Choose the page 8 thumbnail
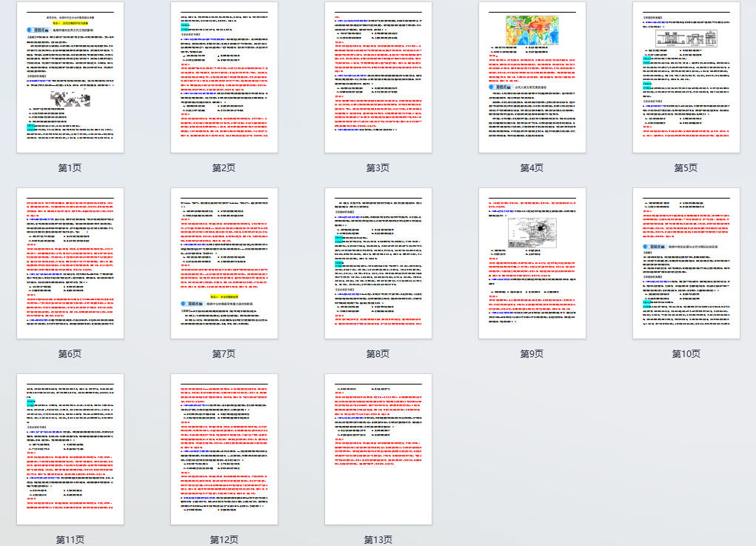The width and height of the screenshot is (756, 546). point(378,263)
